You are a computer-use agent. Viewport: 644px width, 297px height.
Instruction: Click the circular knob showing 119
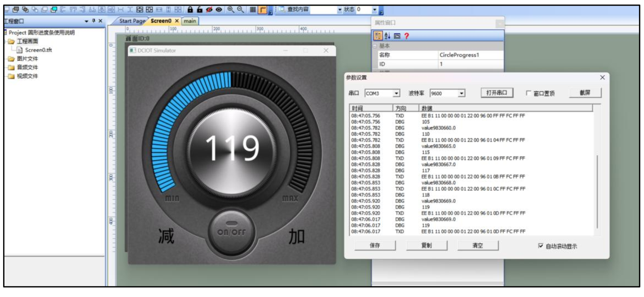[232, 148]
